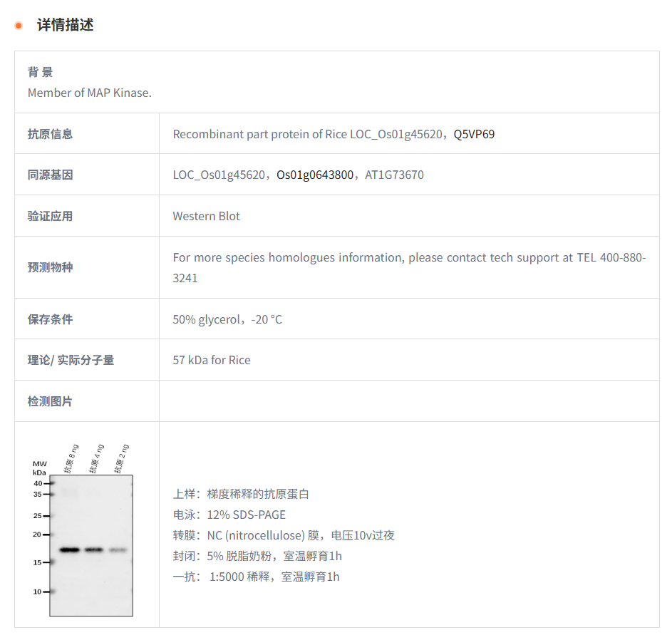The image size is (672, 640).
Task: Open the Western blot detection image
Action: [83, 530]
